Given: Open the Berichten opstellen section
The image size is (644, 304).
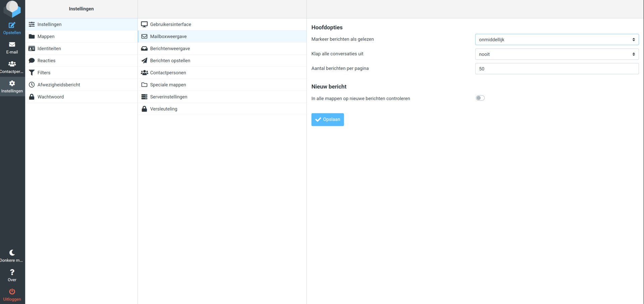Looking at the screenshot, I should [x=222, y=61].
